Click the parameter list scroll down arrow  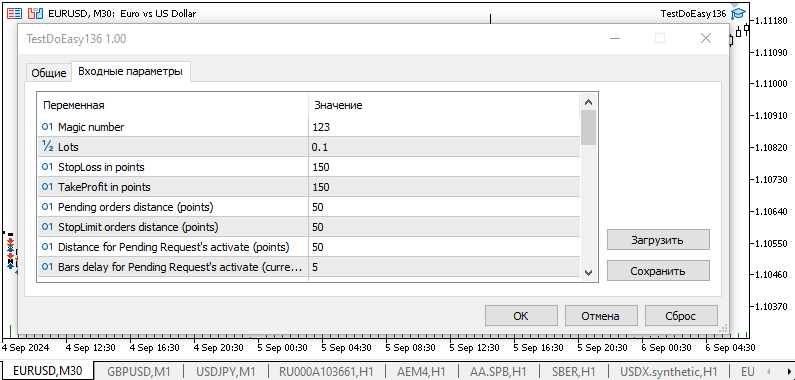click(x=588, y=272)
